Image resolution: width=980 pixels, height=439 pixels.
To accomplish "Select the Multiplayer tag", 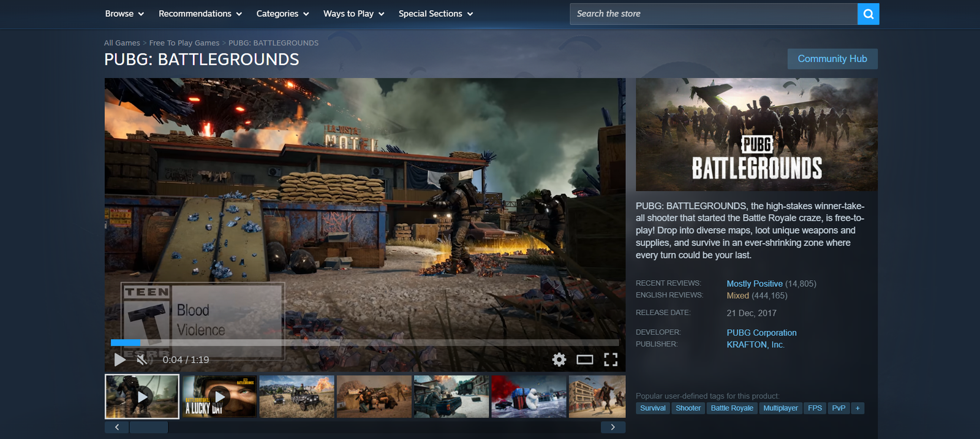I will [780, 408].
